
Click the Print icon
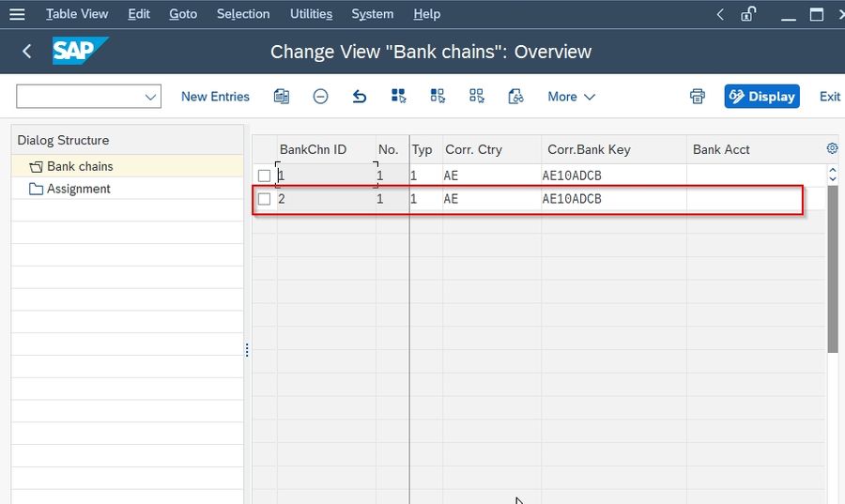pos(698,97)
